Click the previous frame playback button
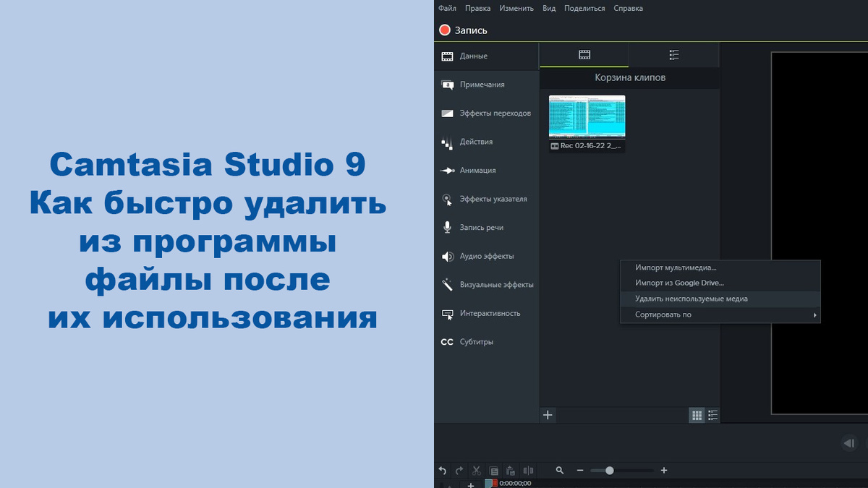 [x=848, y=443]
